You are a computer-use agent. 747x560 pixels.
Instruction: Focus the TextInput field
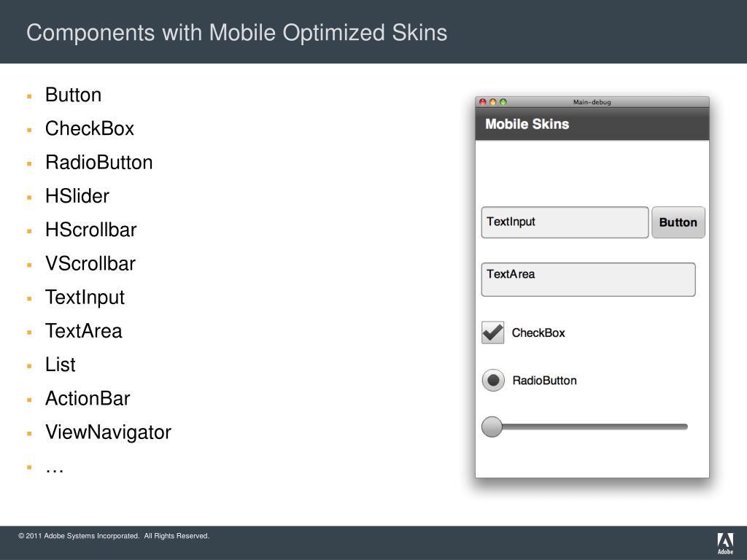(x=565, y=222)
